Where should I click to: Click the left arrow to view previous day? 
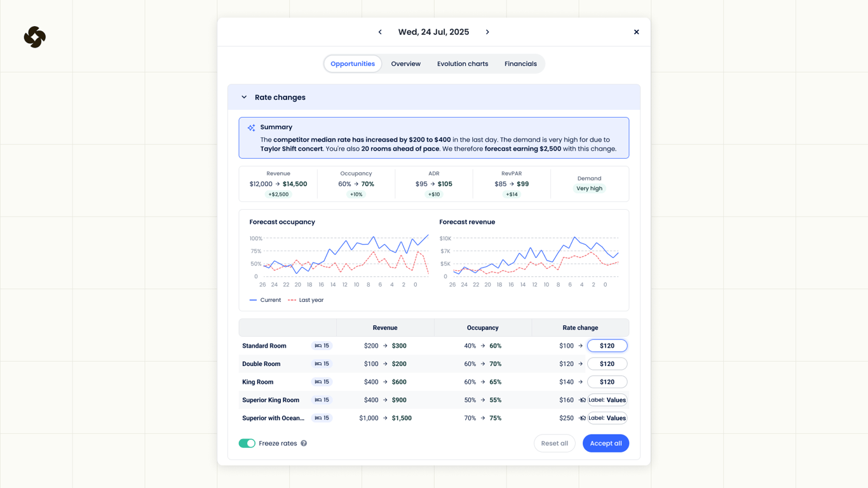pyautogui.click(x=380, y=31)
